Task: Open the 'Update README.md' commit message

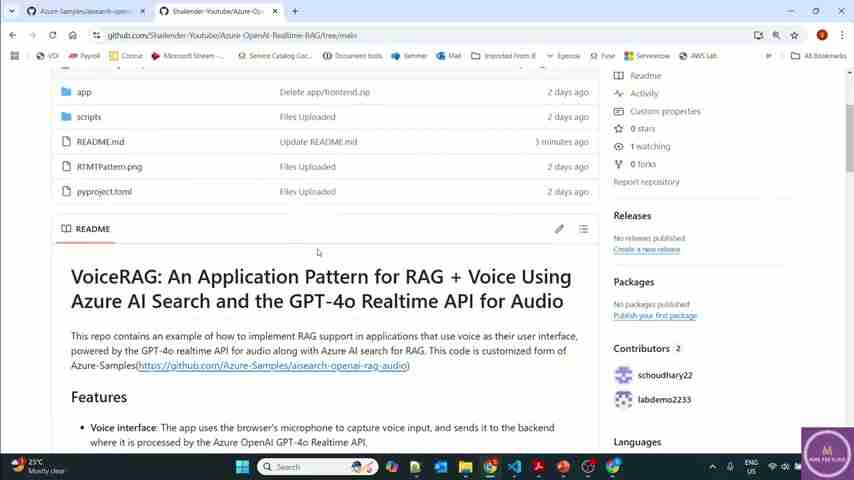Action: 319,142
